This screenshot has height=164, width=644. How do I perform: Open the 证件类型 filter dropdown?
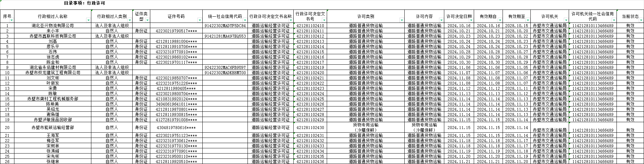148,20
